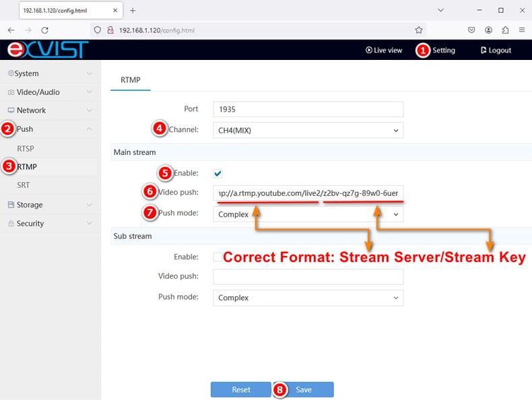Open Main stream Push mode dropdown
Image resolution: width=532 pixels, height=400 pixels.
308,214
